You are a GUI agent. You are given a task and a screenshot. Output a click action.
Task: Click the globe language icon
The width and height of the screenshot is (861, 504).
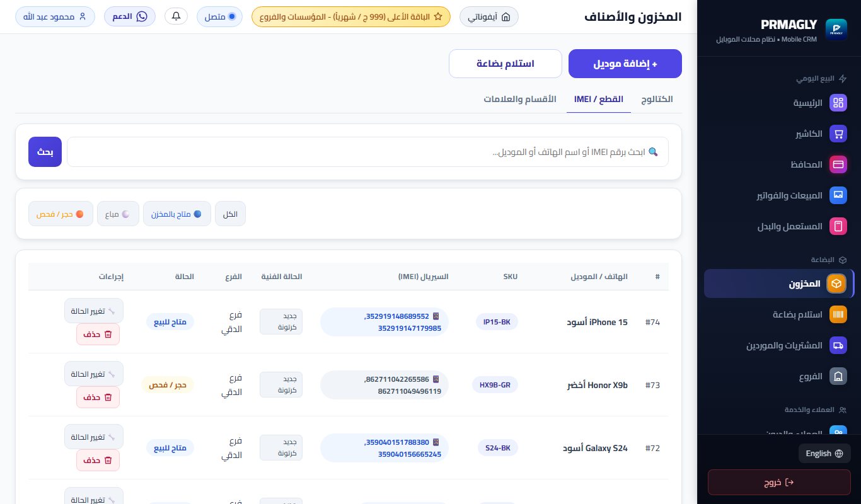pyautogui.click(x=839, y=454)
